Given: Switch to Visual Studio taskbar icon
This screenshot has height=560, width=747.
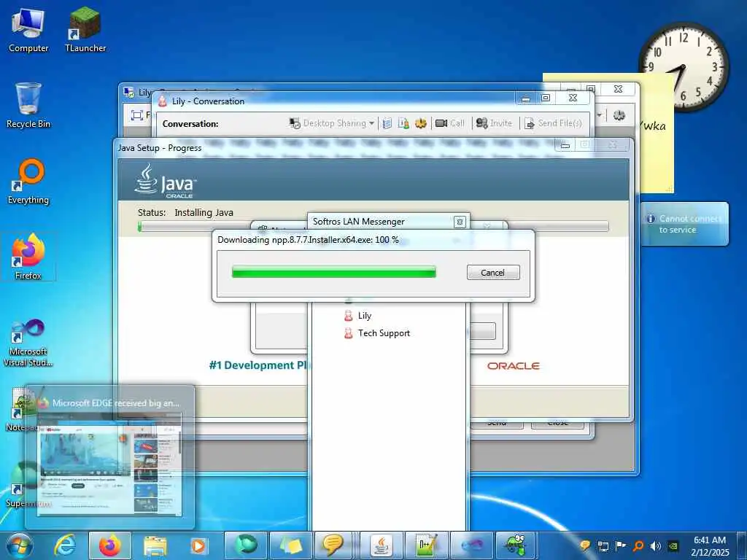Looking at the screenshot, I should [x=471, y=545].
